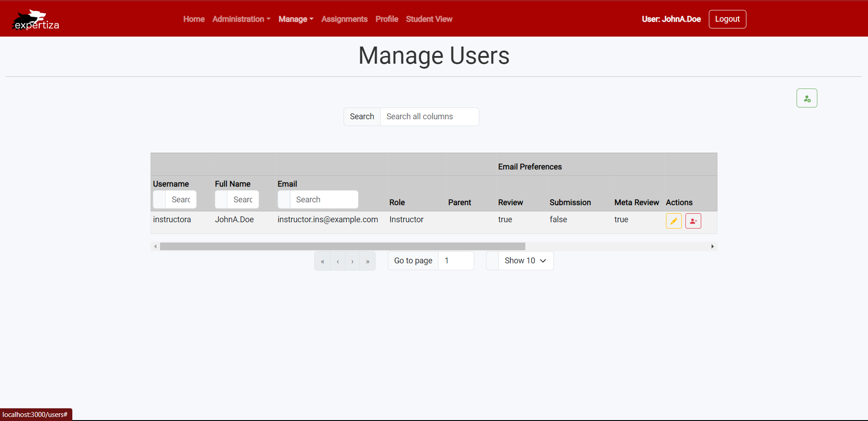Open the Administration dropdown menu
The image size is (868, 421).
(x=241, y=19)
